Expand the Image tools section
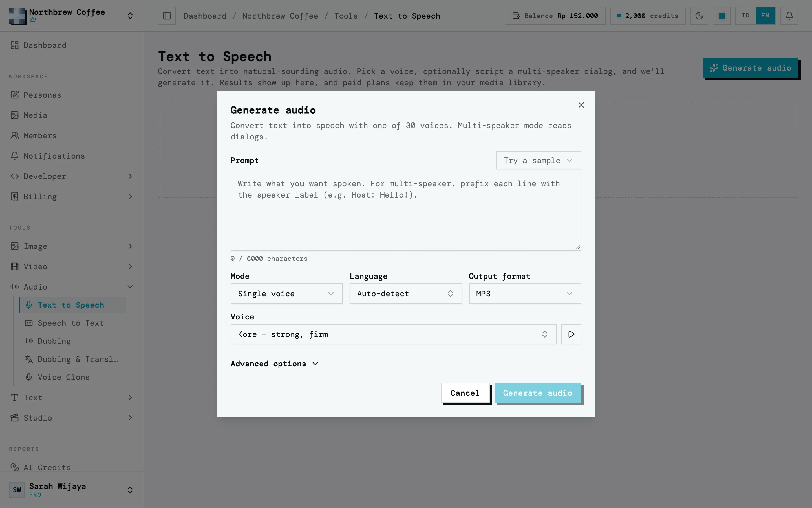Image resolution: width=812 pixels, height=508 pixels. 72,246
